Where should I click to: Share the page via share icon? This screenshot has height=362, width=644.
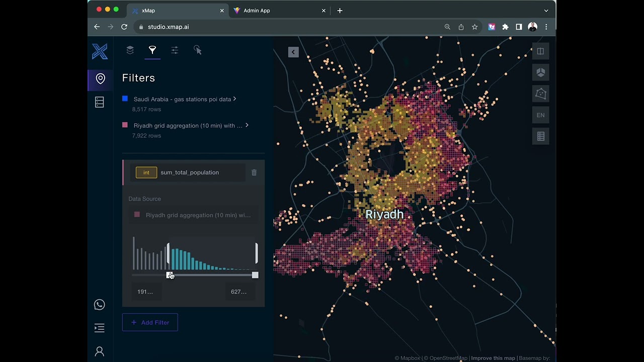(x=461, y=27)
